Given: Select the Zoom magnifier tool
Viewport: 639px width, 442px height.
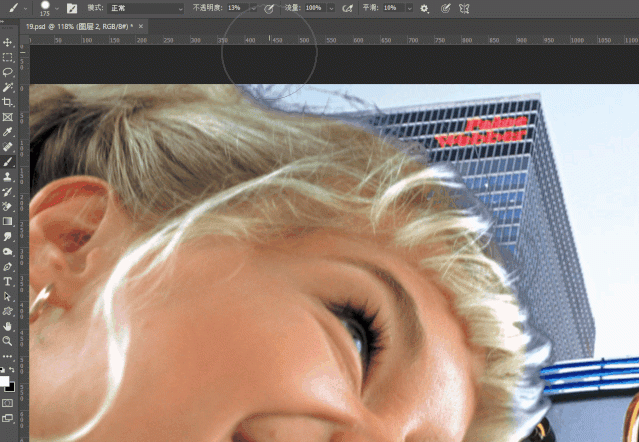Looking at the screenshot, I should (x=8, y=341).
